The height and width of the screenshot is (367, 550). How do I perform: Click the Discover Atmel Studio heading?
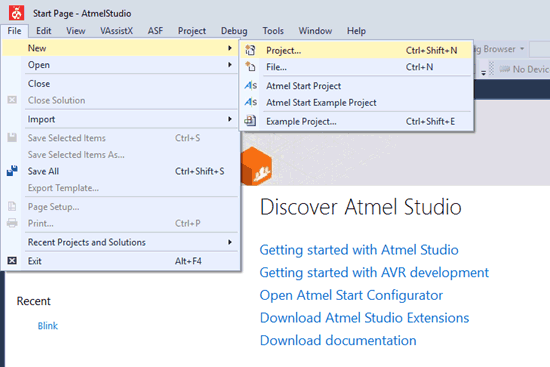click(361, 206)
